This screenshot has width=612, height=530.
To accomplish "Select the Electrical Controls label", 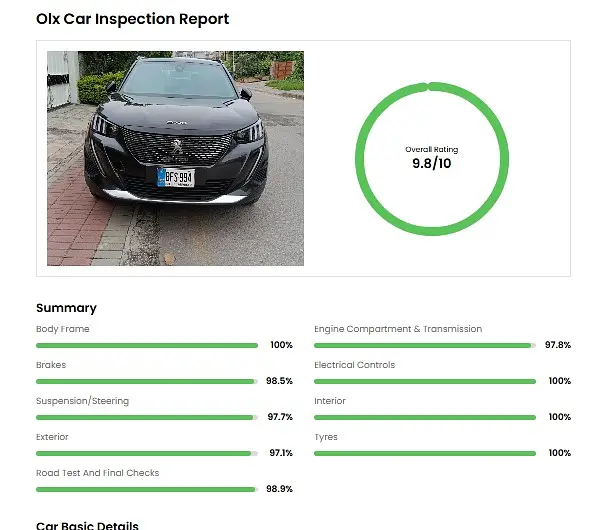I will point(354,365).
